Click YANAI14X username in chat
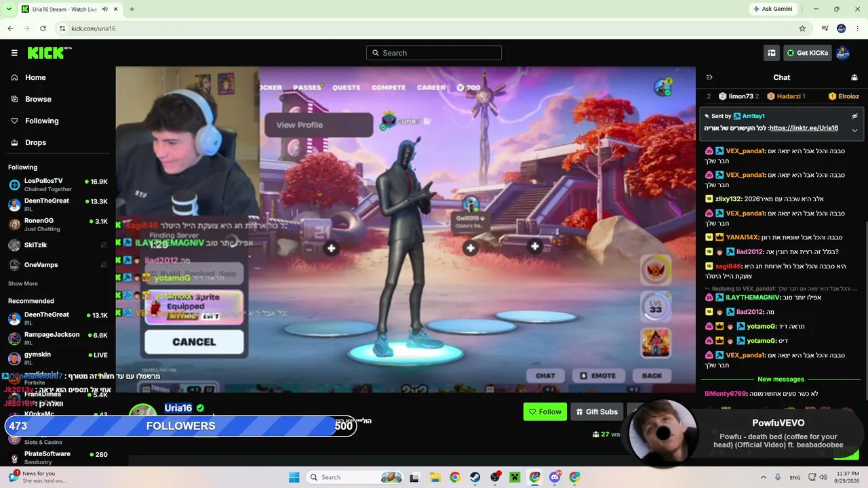Screen dimensions: 868x488 pyautogui.click(x=742, y=237)
